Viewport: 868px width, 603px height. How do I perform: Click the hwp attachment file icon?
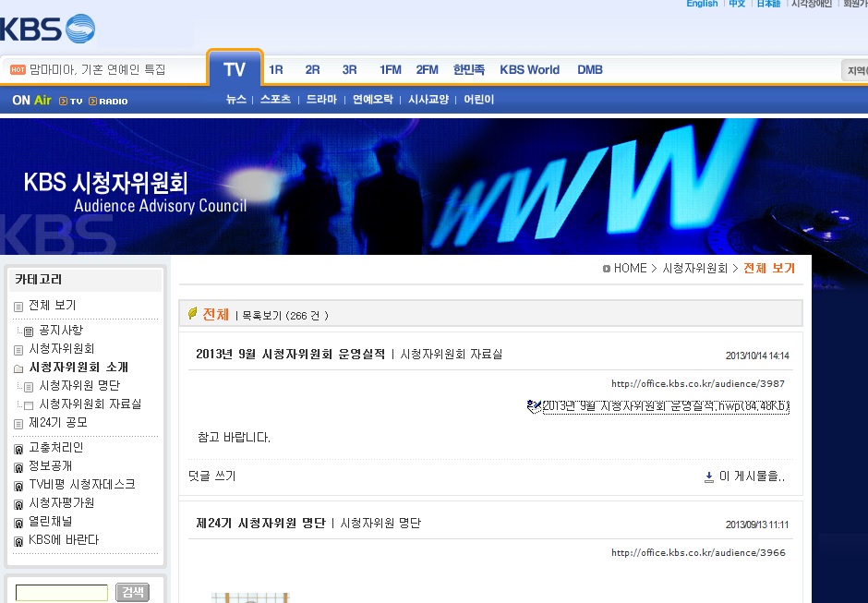pos(534,406)
